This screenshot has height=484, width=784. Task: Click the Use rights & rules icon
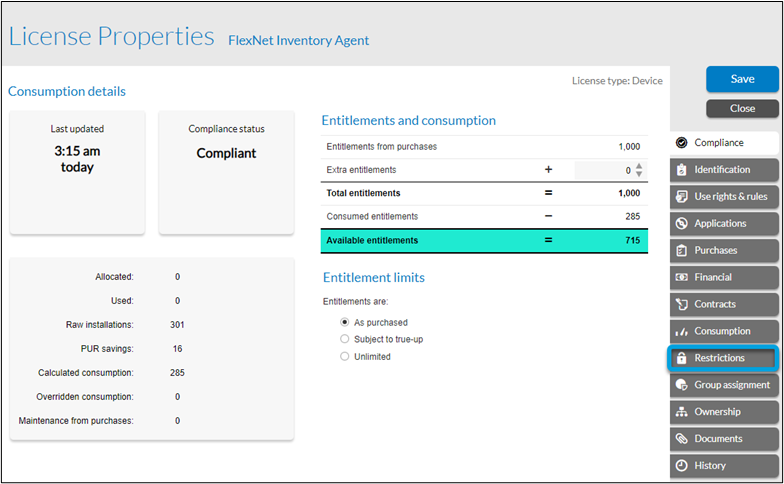coord(682,197)
